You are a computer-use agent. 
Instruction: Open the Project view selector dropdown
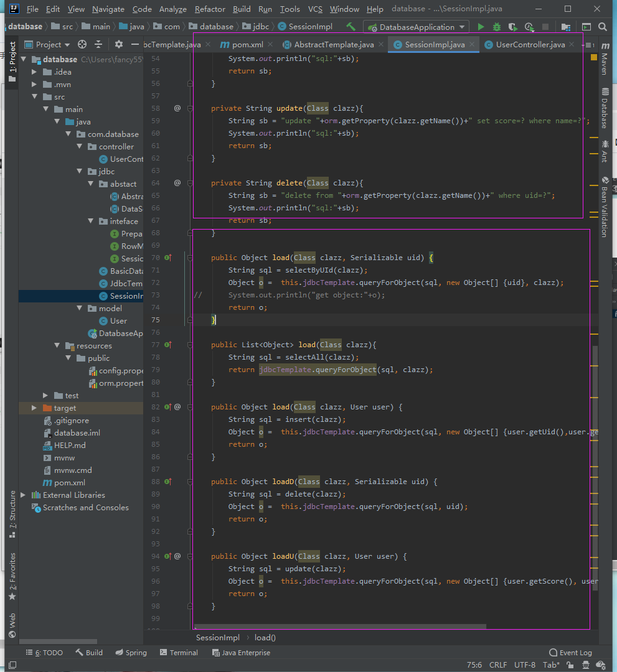pos(47,44)
